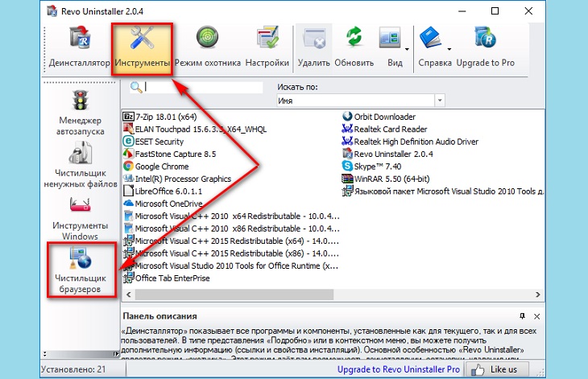
Task: Select Realtek High Definition Audio Driver
Action: click(410, 142)
